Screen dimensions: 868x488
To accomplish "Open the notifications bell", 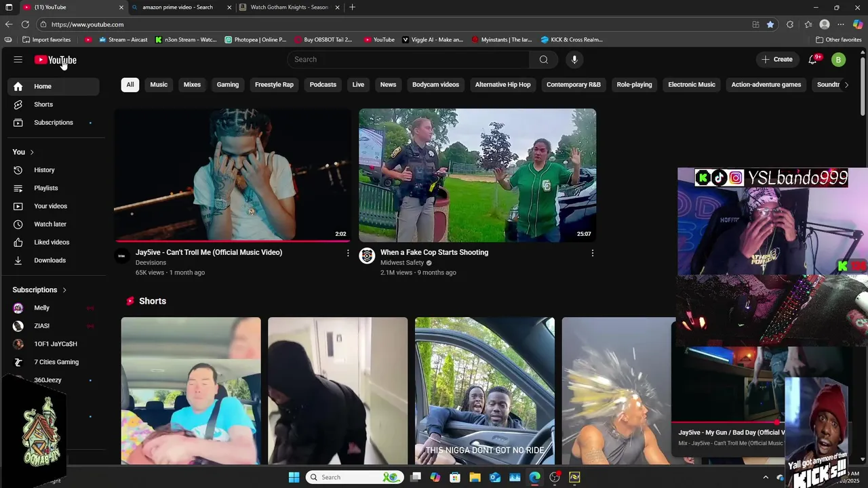I will point(812,60).
